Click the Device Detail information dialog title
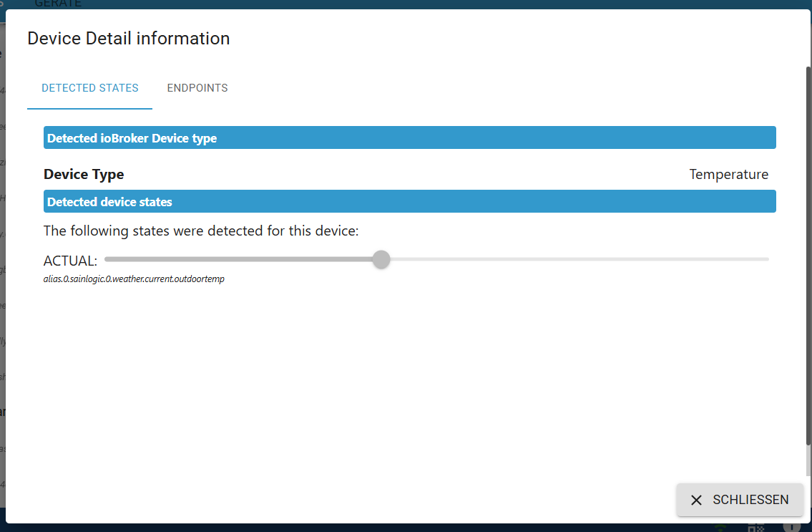Screen dimensions: 812x532 click(x=128, y=38)
